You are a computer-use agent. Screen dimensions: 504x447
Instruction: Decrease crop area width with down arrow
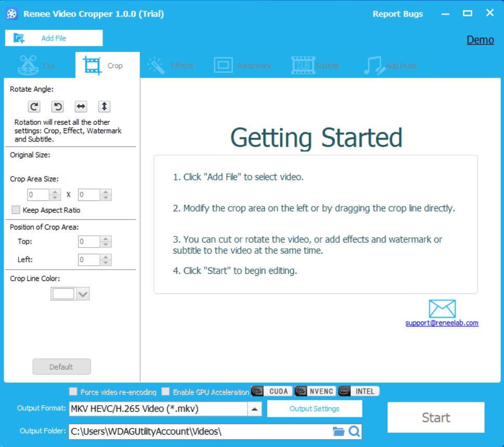55,197
